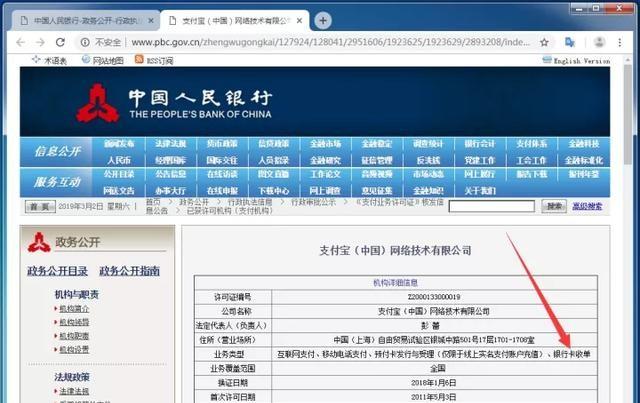Open the Chrome profile avatar

pyautogui.click(x=599, y=42)
